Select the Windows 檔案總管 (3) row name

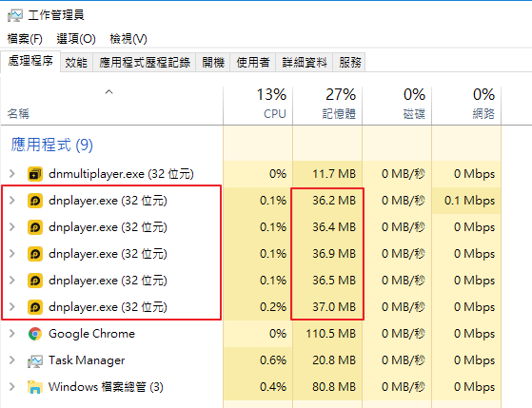(106, 387)
